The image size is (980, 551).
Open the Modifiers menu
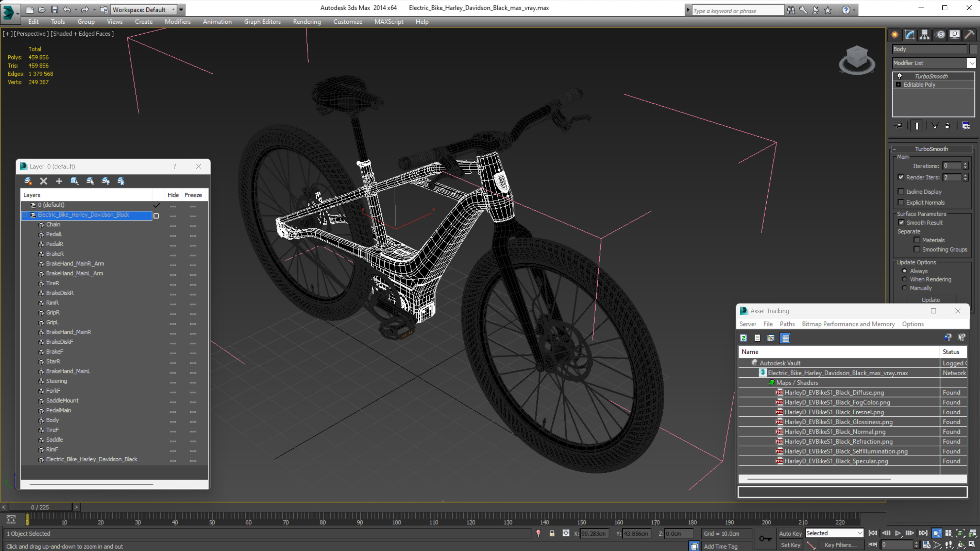[178, 22]
